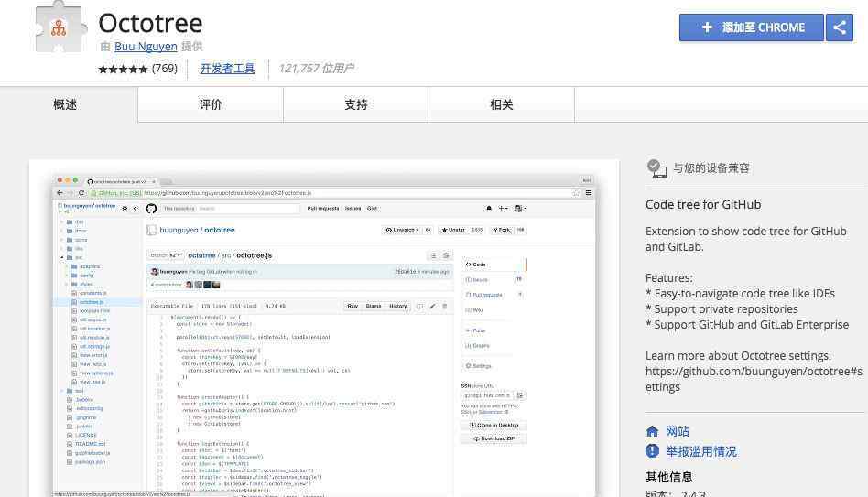Switch to the 相关 tab
This screenshot has width=868, height=497.
coord(502,104)
